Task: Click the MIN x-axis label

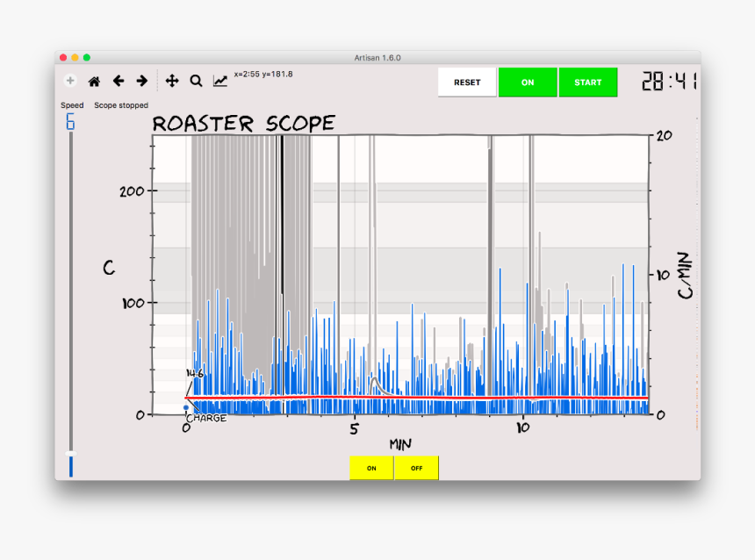Action: tap(400, 445)
